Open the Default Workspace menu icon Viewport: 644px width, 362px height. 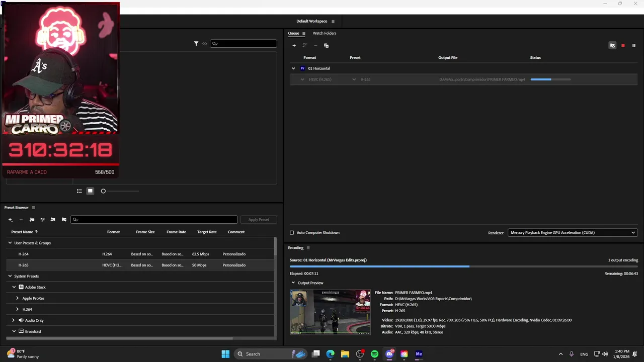(x=333, y=21)
